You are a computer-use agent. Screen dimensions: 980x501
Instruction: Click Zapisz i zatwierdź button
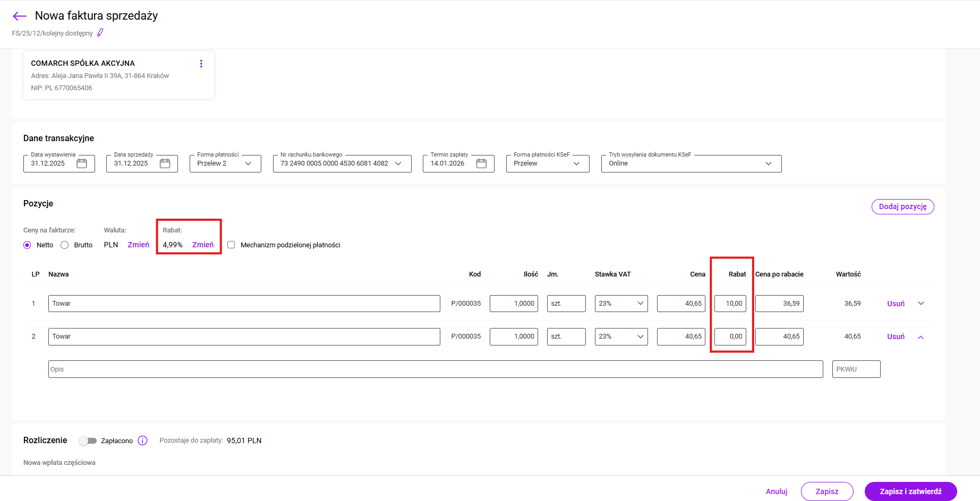click(910, 491)
